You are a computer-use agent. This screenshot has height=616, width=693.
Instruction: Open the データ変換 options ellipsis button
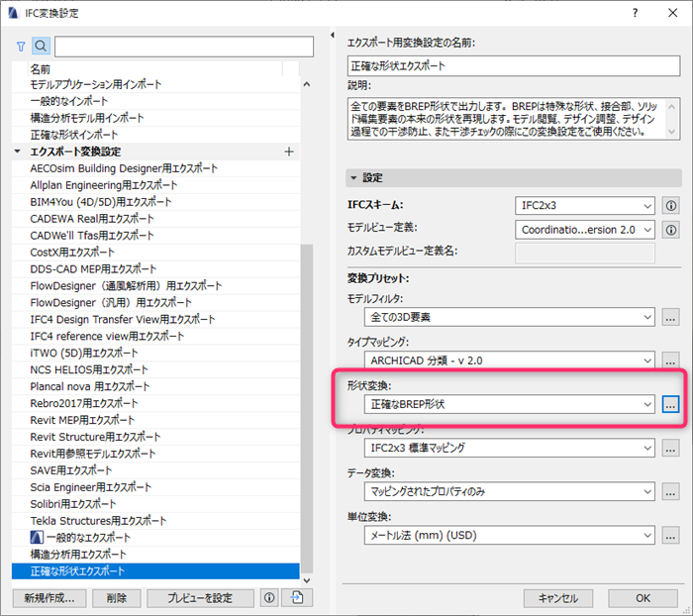point(670,492)
